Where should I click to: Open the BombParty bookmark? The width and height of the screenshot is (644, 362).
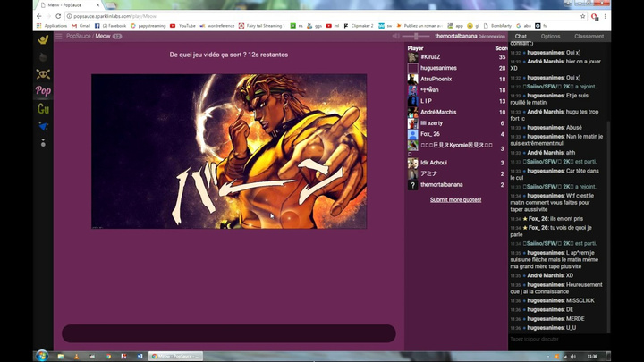click(x=497, y=25)
